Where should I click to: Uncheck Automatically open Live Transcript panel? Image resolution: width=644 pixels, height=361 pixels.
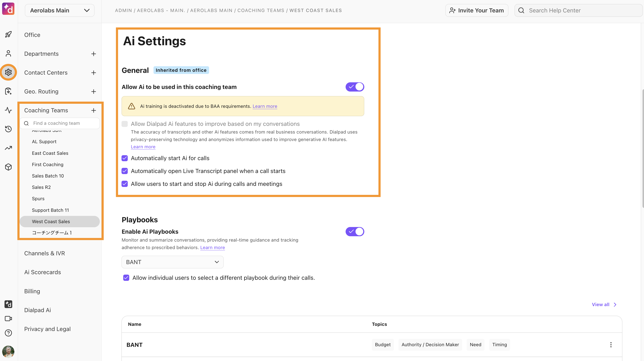tap(125, 171)
